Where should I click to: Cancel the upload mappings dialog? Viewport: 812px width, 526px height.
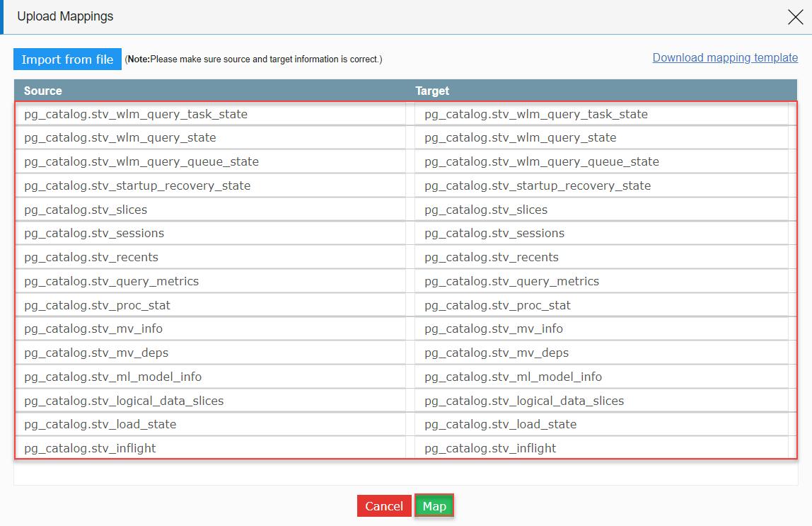(383, 506)
